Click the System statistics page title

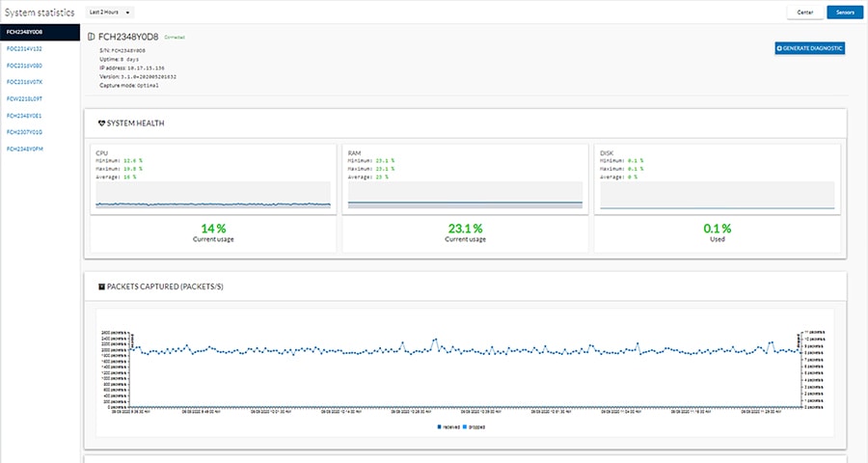(40, 13)
